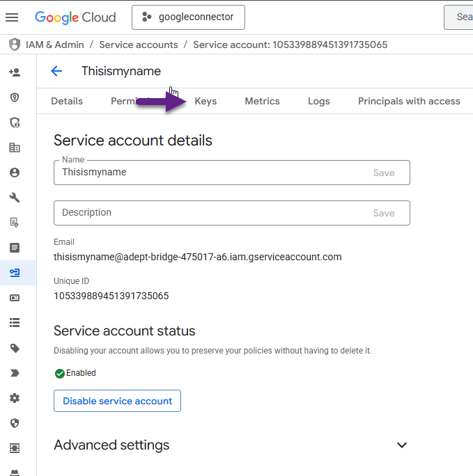Open the googleconnector project selector

tap(188, 17)
